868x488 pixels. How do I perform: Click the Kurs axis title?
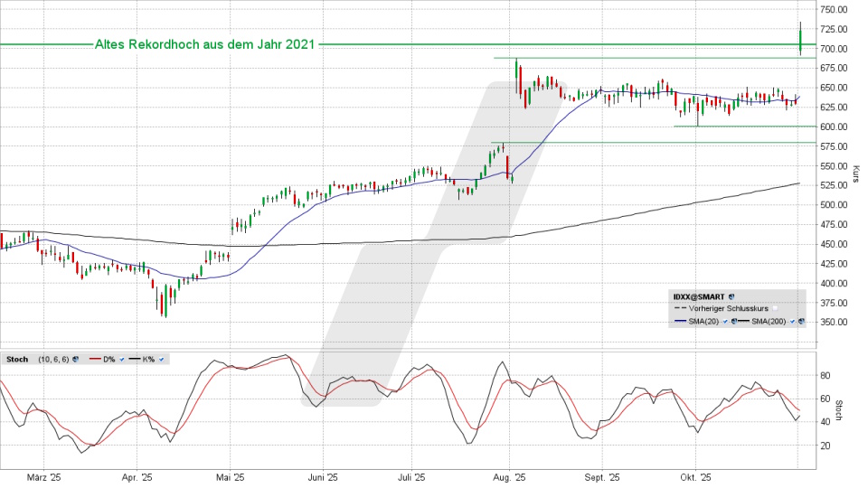click(x=855, y=170)
